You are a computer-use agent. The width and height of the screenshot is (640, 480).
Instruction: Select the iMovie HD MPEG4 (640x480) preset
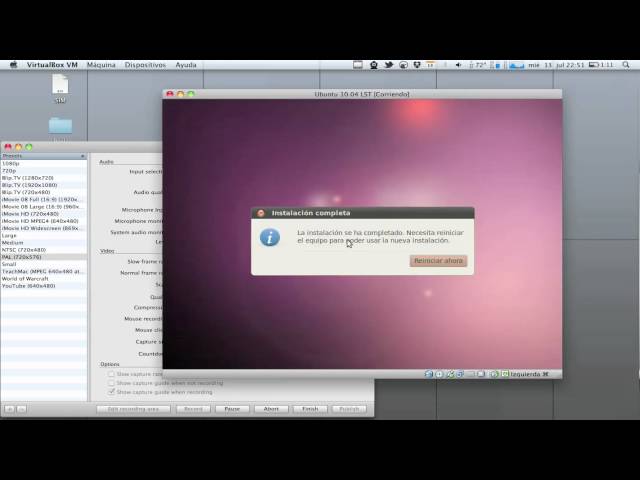[x=44, y=221]
